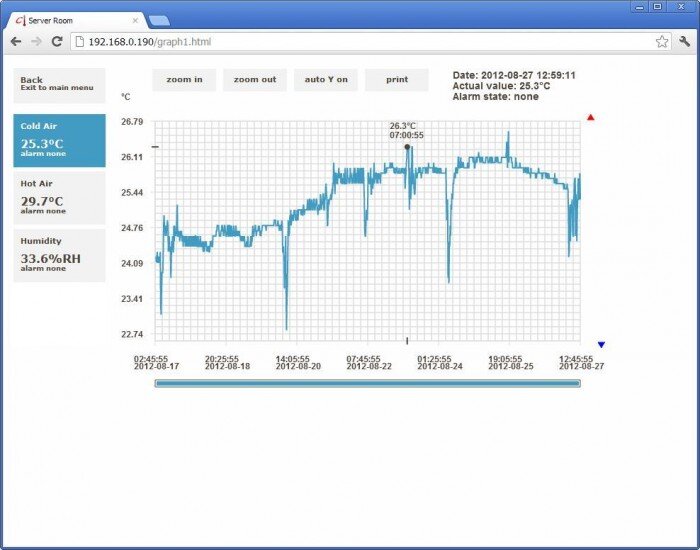Click the print button
The height and width of the screenshot is (550, 700).
[396, 80]
